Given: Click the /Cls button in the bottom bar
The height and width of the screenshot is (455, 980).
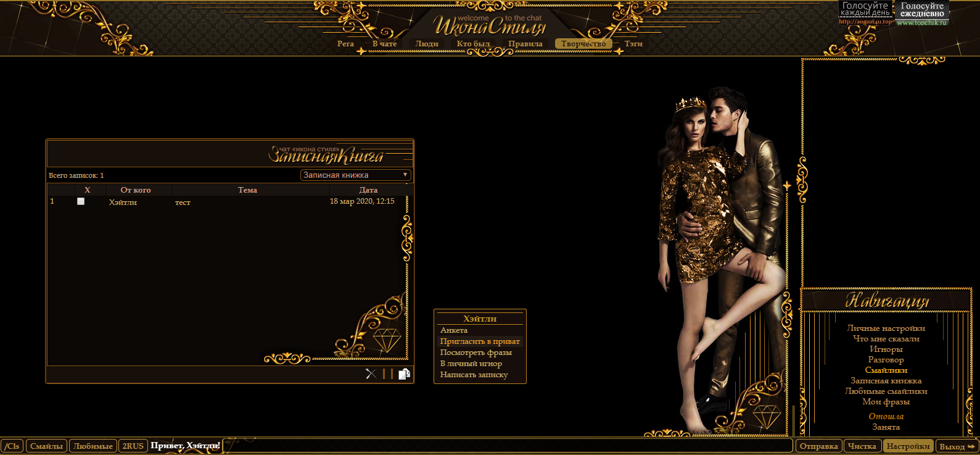Looking at the screenshot, I should tap(12, 446).
